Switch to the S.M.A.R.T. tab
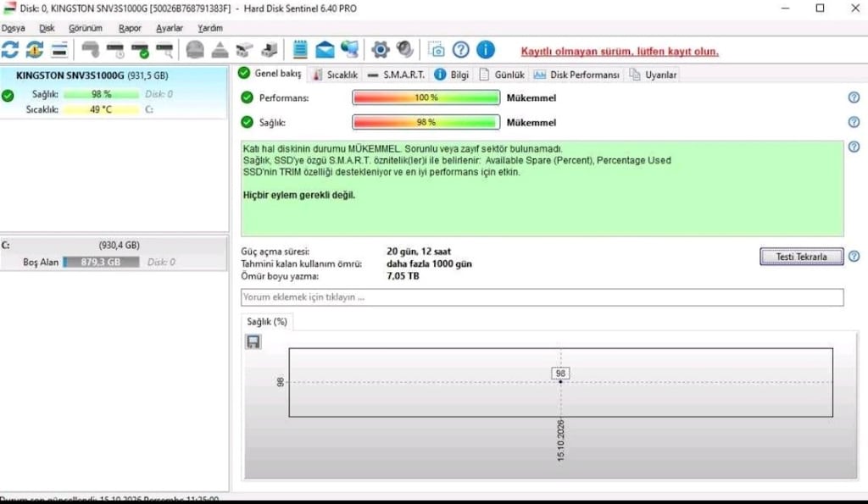Image resolution: width=868 pixels, height=504 pixels. (396, 75)
